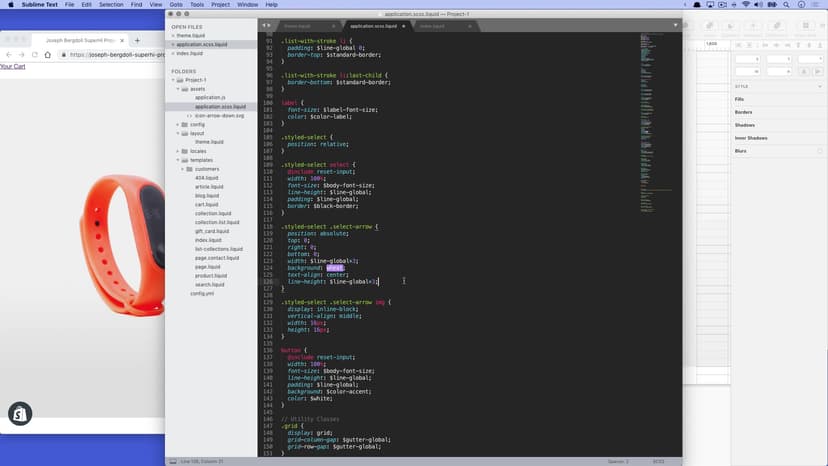Click tab navigation arrows in Sublime tab bar
828x466 pixels.
[265, 25]
